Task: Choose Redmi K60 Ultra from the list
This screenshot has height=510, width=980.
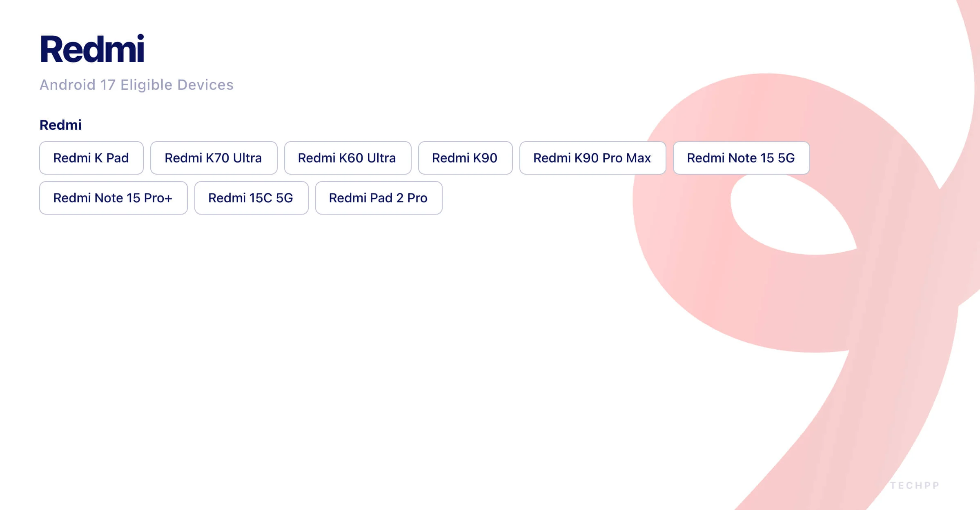Action: coord(347,158)
